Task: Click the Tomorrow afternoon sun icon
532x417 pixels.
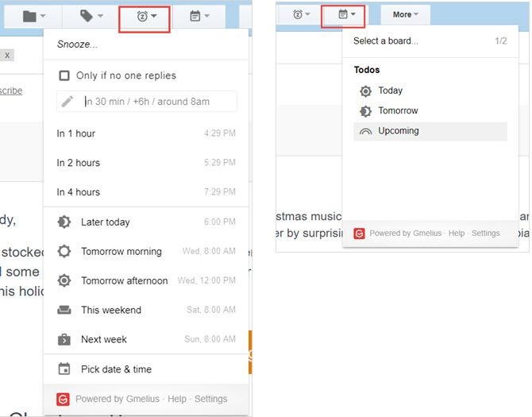Action: tap(64, 280)
